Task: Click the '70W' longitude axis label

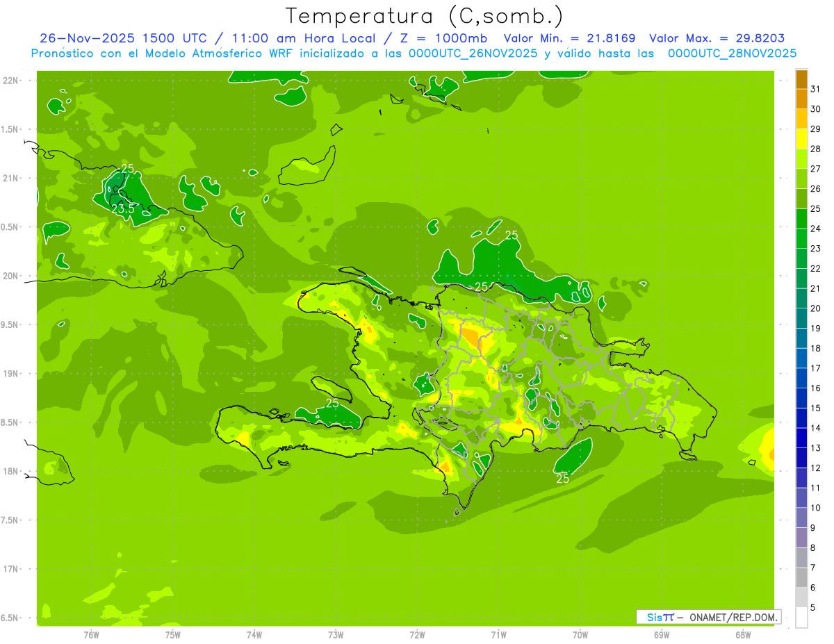Action: pos(580,635)
